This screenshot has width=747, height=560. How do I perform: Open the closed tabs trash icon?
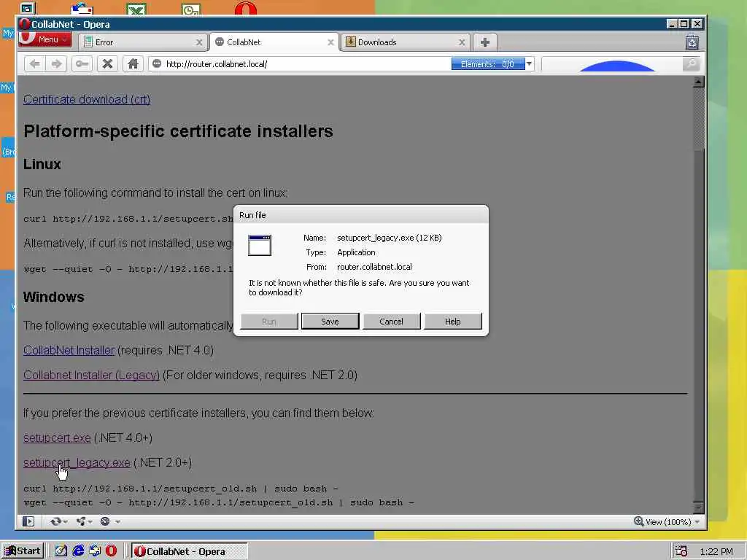[692, 42]
